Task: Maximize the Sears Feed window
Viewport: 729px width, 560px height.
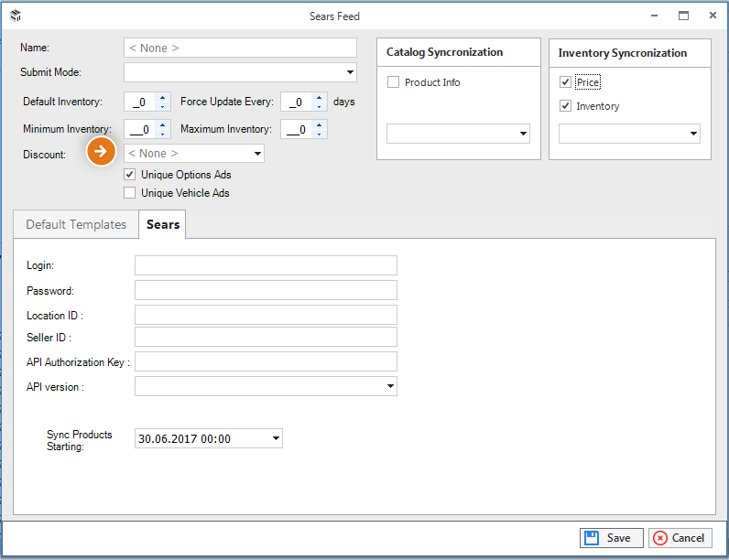Action: coord(683,16)
